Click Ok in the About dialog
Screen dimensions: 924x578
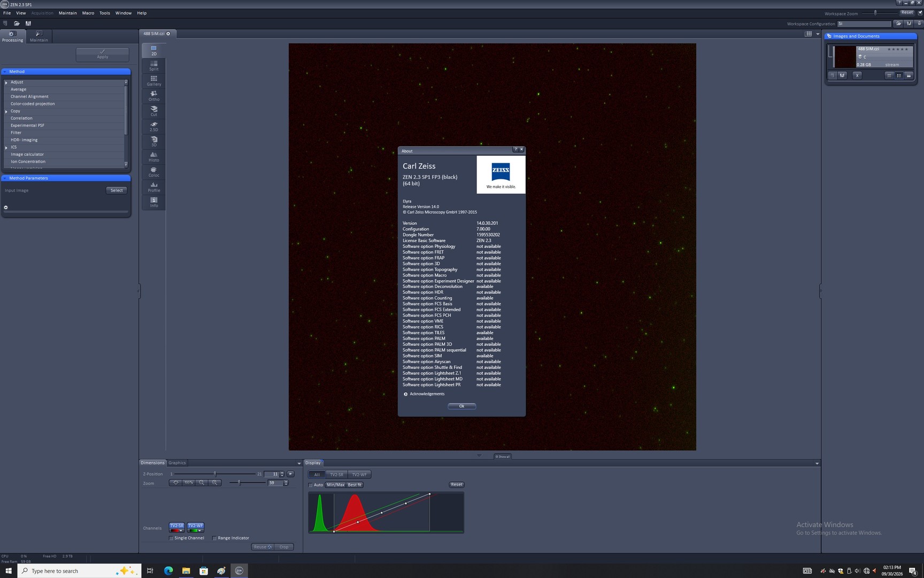461,406
